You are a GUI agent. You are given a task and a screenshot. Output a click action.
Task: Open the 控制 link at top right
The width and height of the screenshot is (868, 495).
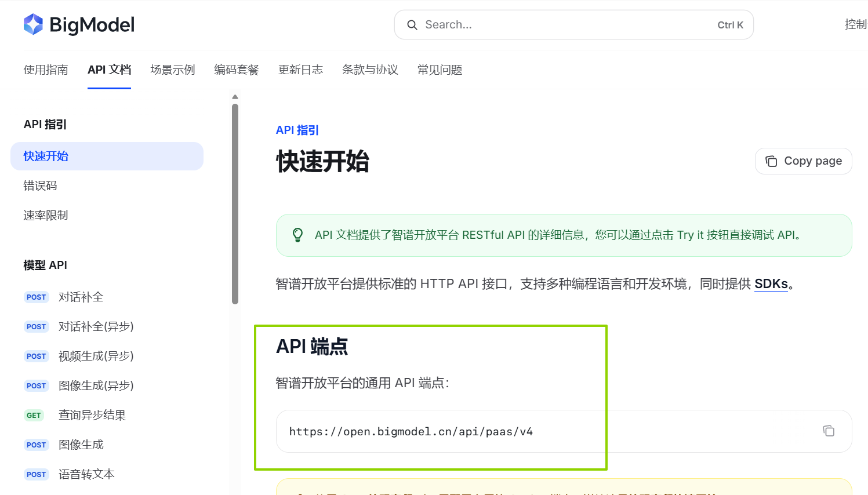(x=856, y=24)
